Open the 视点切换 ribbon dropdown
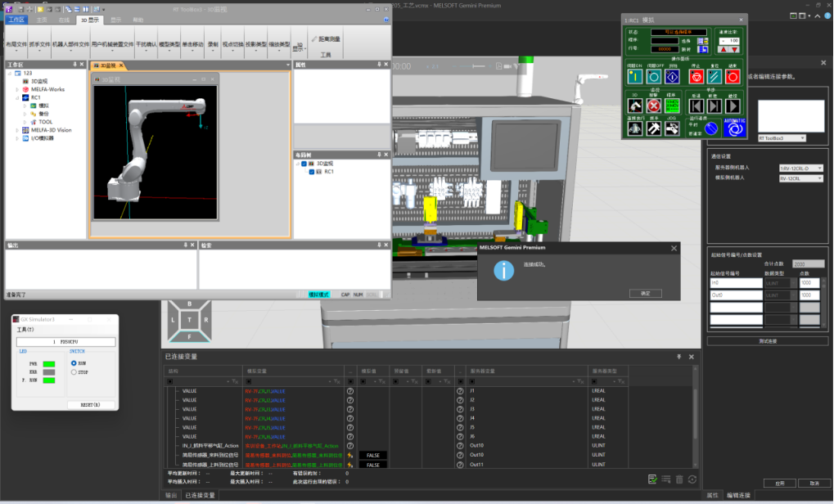834x504 pixels. click(232, 45)
